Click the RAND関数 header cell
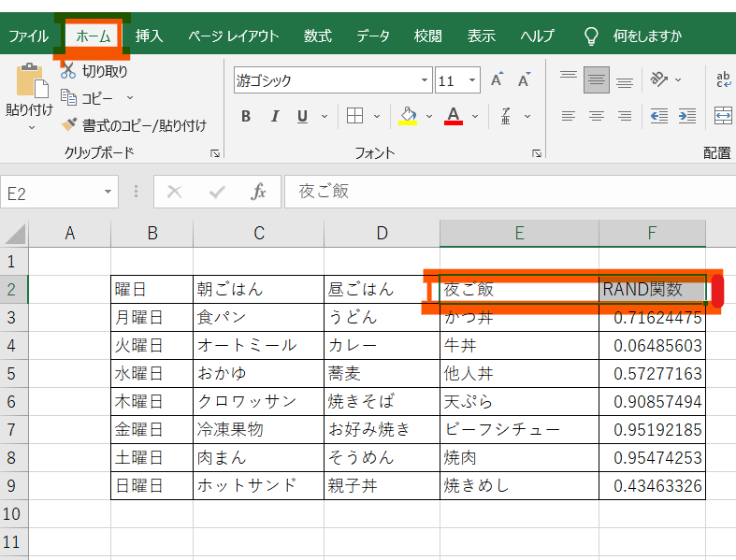 pyautogui.click(x=652, y=290)
